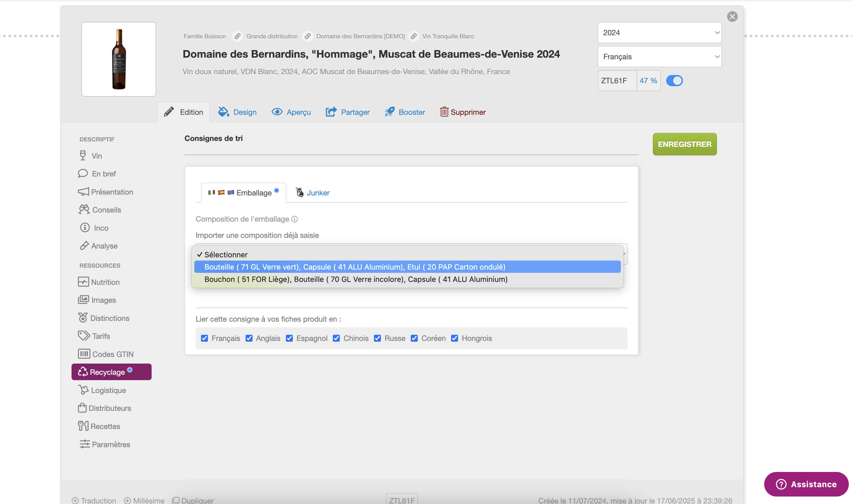
Task: Open the Logistique hand truck icon
Action: pyautogui.click(x=83, y=390)
